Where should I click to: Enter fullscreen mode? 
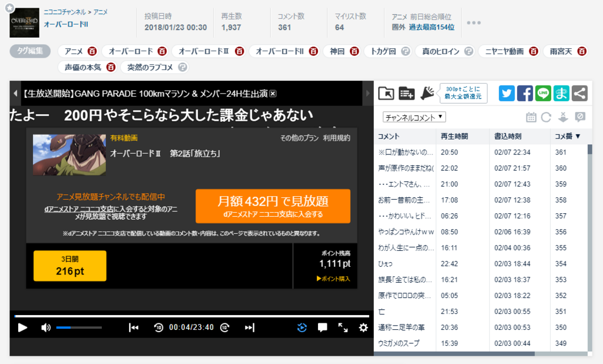(x=343, y=327)
